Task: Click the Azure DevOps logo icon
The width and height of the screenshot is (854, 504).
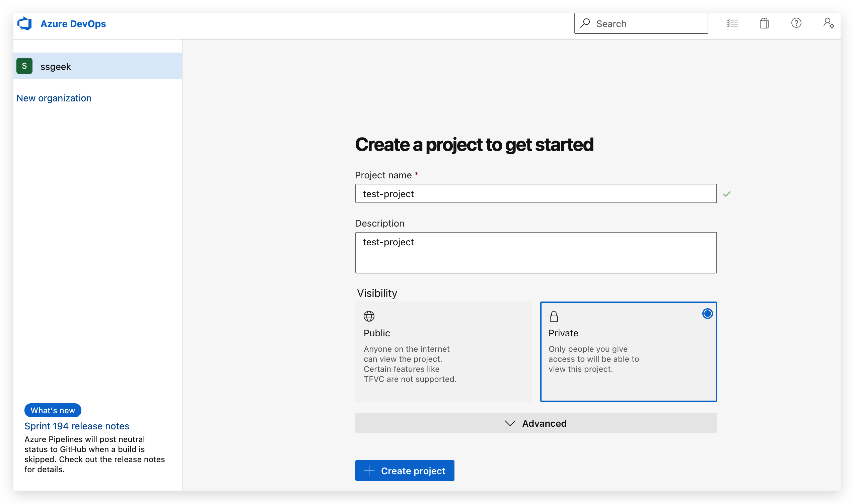Action: (24, 24)
